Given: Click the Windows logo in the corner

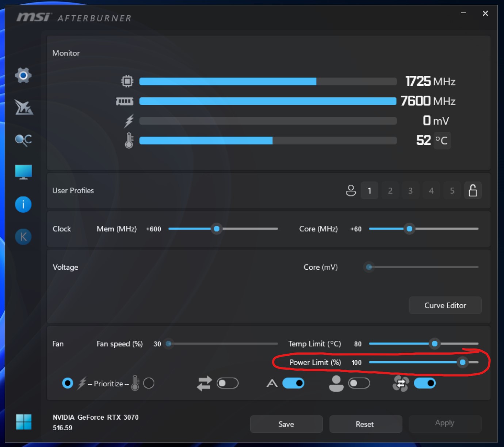Looking at the screenshot, I should tap(24, 422).
